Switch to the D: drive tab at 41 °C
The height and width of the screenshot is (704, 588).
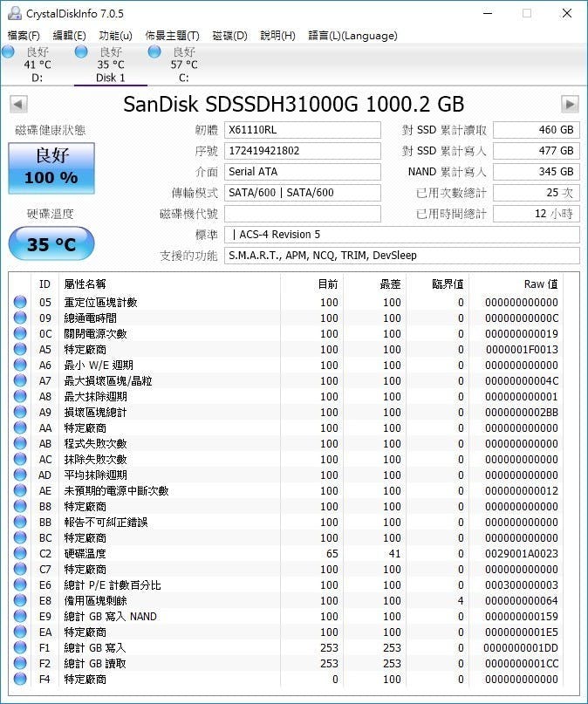pos(38,65)
